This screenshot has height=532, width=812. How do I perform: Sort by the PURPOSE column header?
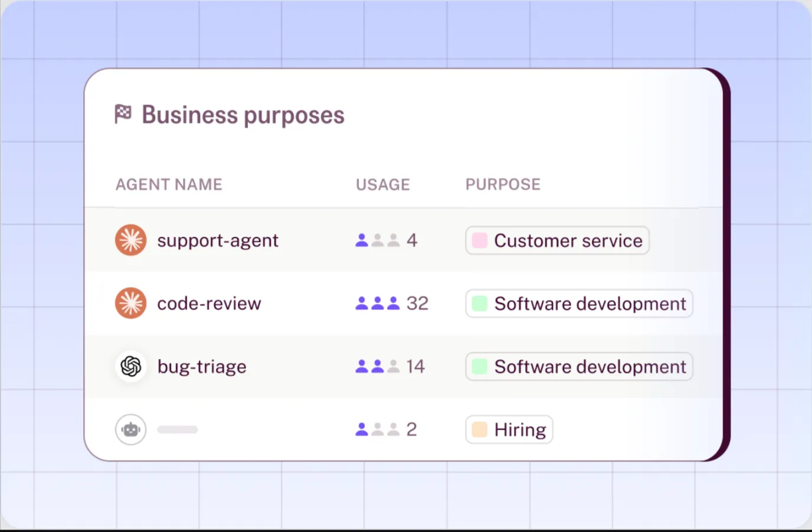(x=503, y=185)
